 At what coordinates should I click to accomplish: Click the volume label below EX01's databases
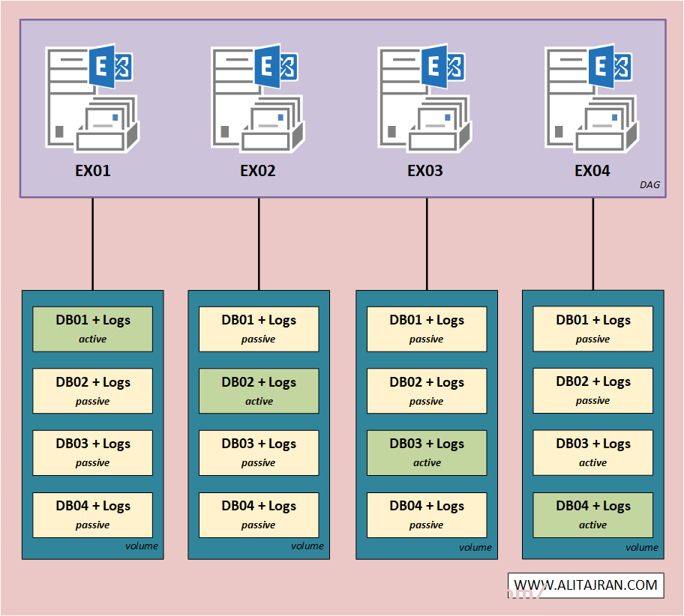tap(142, 546)
